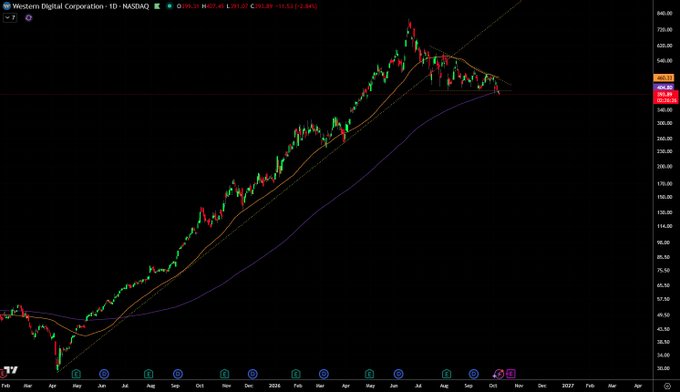Click the 720.00 price scale label
The height and width of the screenshot is (392, 680).
(664, 29)
